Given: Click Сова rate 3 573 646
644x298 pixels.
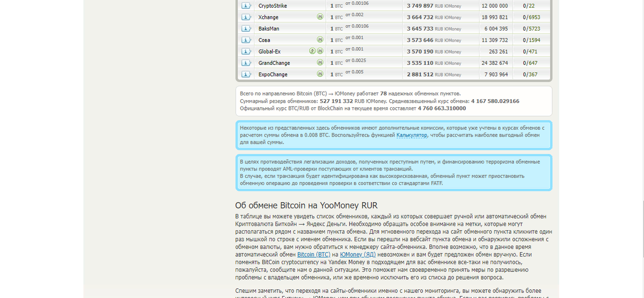Looking at the screenshot, I should point(420,40).
